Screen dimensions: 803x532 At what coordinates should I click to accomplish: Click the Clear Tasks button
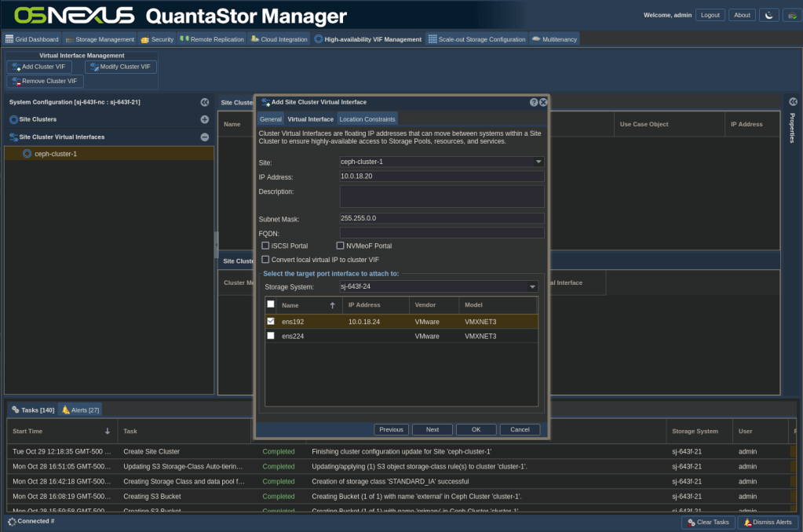[708, 522]
